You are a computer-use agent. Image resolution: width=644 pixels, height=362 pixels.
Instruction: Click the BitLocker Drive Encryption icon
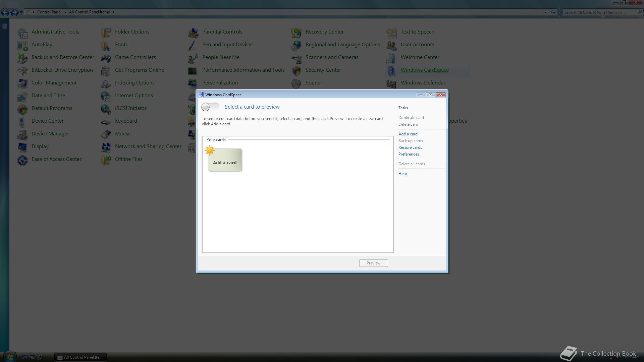[22, 71]
